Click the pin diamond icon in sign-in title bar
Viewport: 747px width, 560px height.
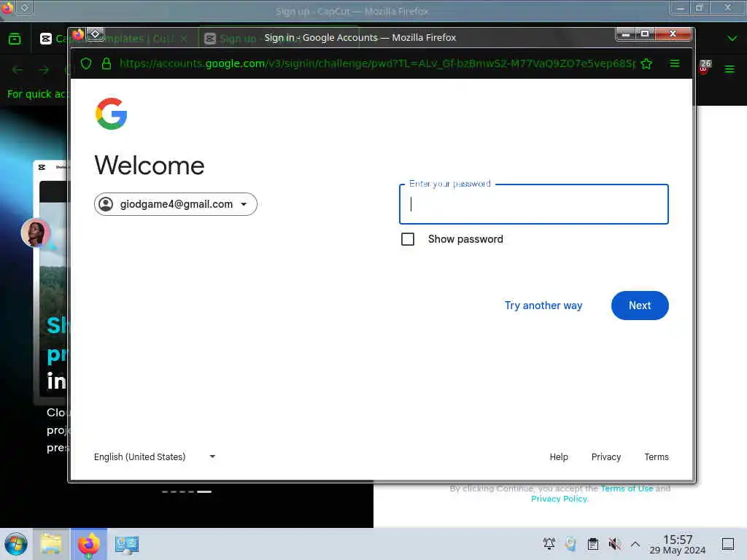[x=95, y=34]
